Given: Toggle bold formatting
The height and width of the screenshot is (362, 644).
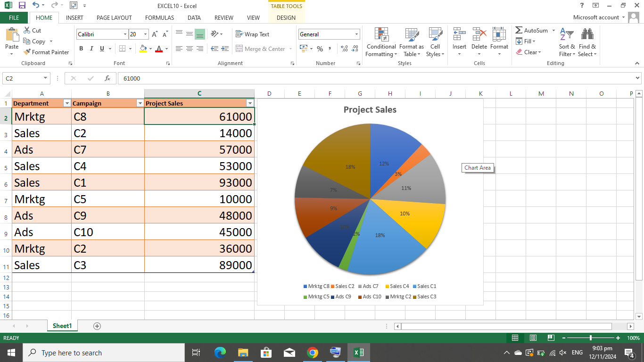Looking at the screenshot, I should coord(81,49).
